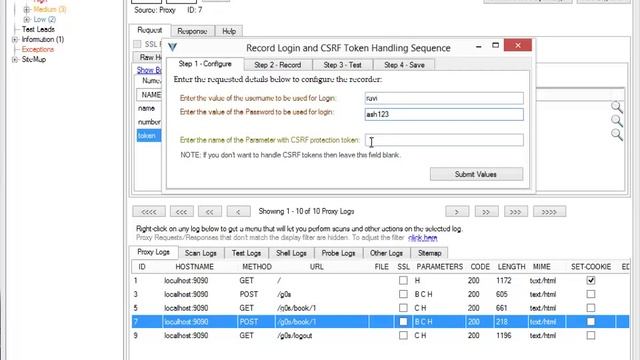Open the Response tab
The width and height of the screenshot is (640, 360).
click(192, 31)
